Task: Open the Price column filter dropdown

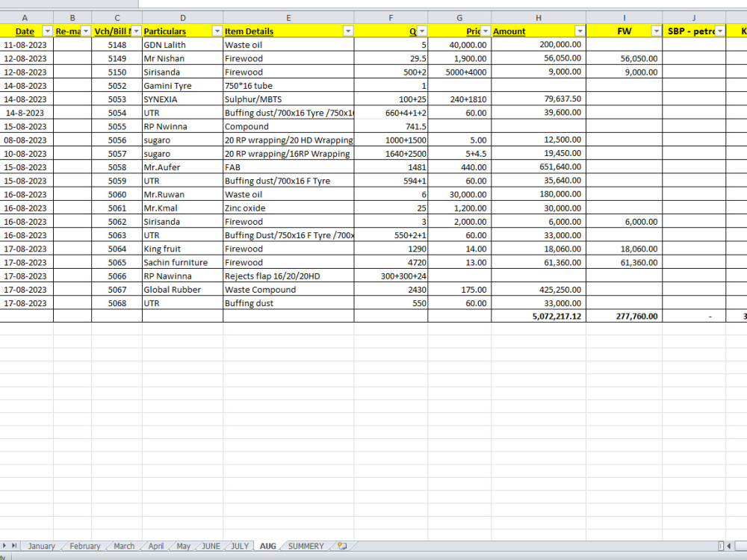Action: click(x=486, y=31)
